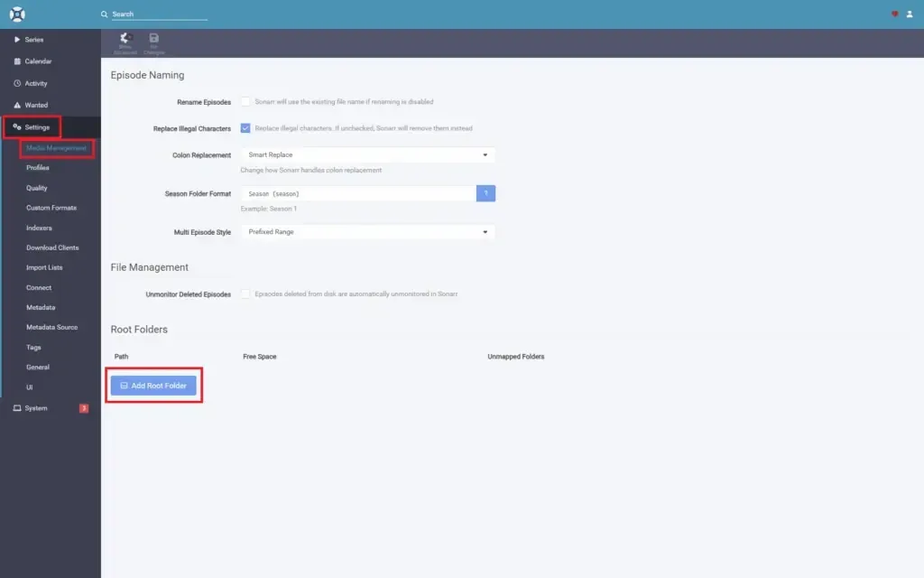Go to the Profiles settings page
The height and width of the screenshot is (578, 924).
coord(38,168)
